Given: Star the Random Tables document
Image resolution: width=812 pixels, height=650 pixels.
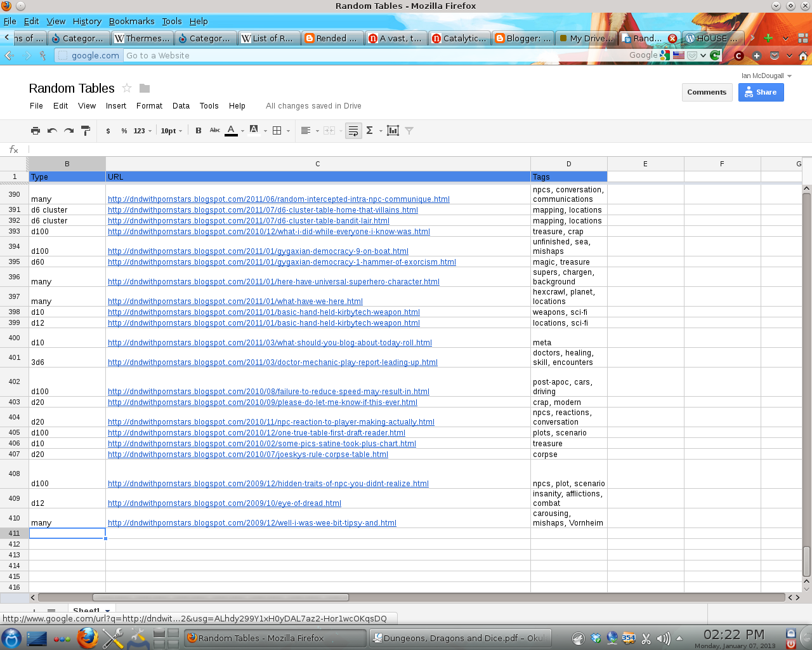Looking at the screenshot, I should tap(127, 88).
